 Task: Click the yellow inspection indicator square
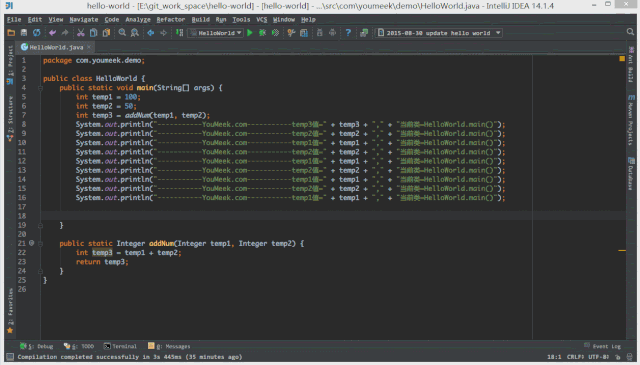point(622,59)
